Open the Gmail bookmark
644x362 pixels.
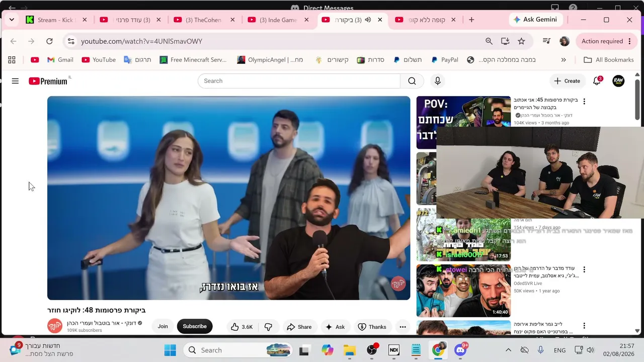pyautogui.click(x=60, y=60)
